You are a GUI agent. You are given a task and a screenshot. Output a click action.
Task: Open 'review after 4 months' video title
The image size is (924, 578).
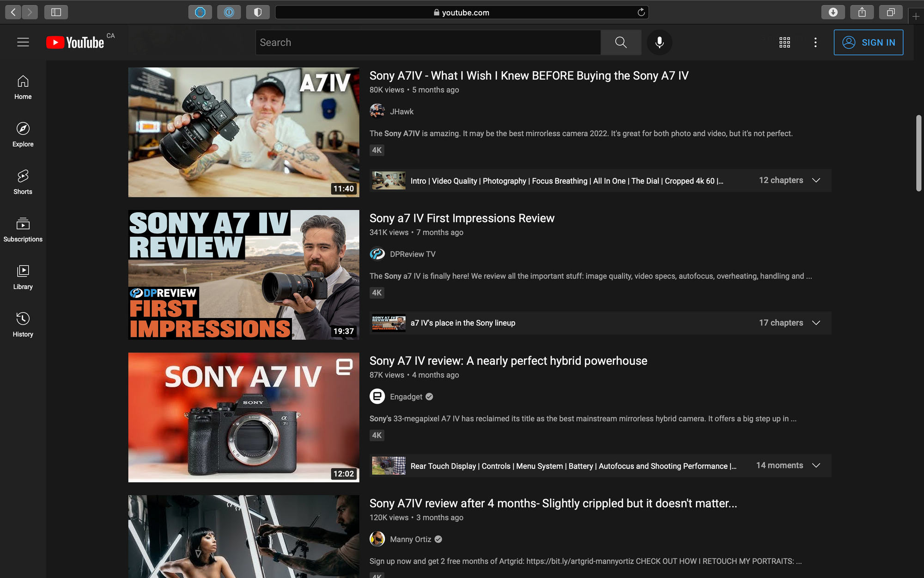(553, 503)
